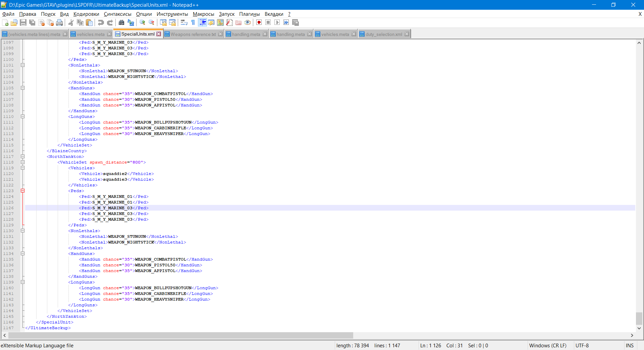Click the Zoom in magnifier icon
The height and width of the screenshot is (350, 644).
[x=143, y=23]
